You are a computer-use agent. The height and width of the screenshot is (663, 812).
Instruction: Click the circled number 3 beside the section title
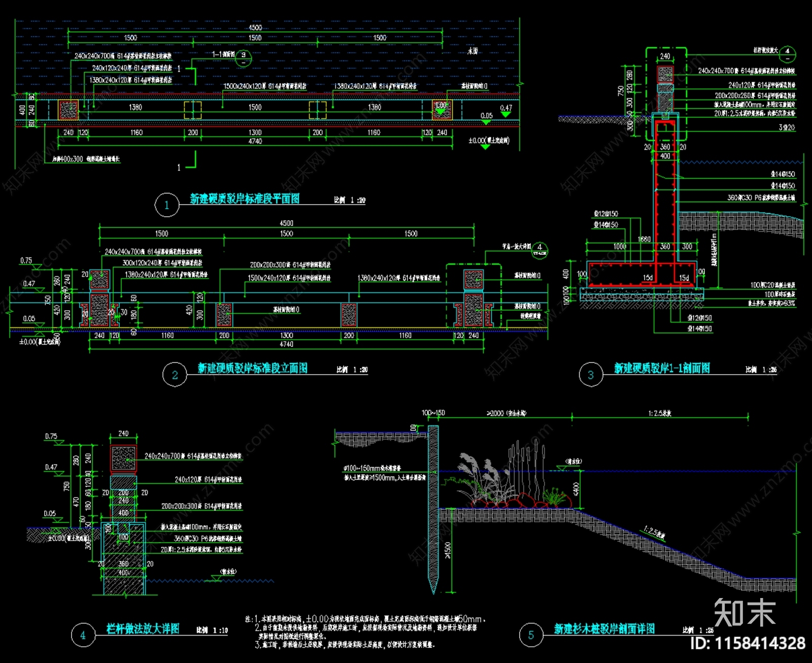[591, 375]
